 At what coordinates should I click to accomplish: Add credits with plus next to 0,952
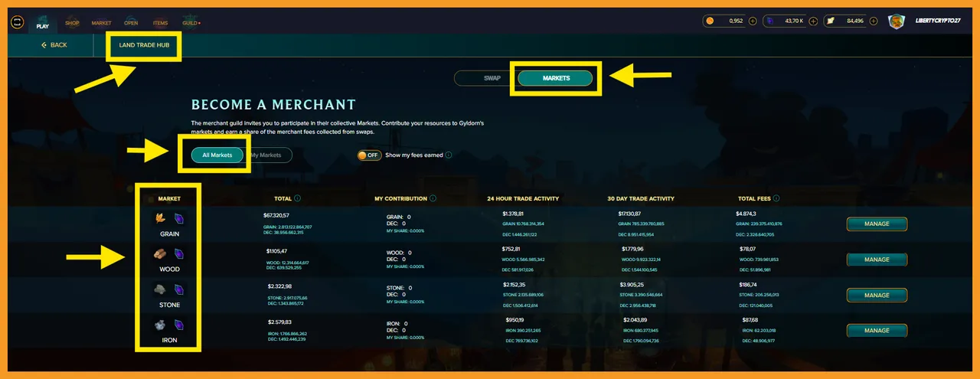point(753,21)
